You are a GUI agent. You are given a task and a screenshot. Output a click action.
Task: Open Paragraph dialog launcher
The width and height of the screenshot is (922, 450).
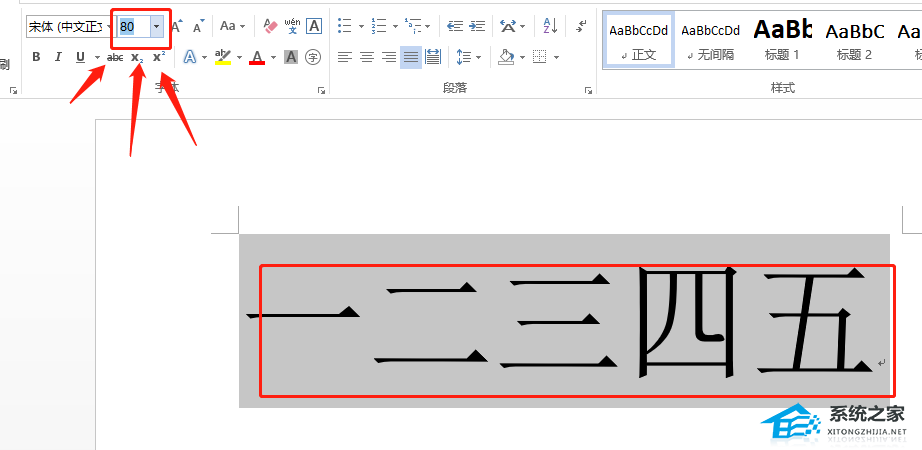point(588,90)
